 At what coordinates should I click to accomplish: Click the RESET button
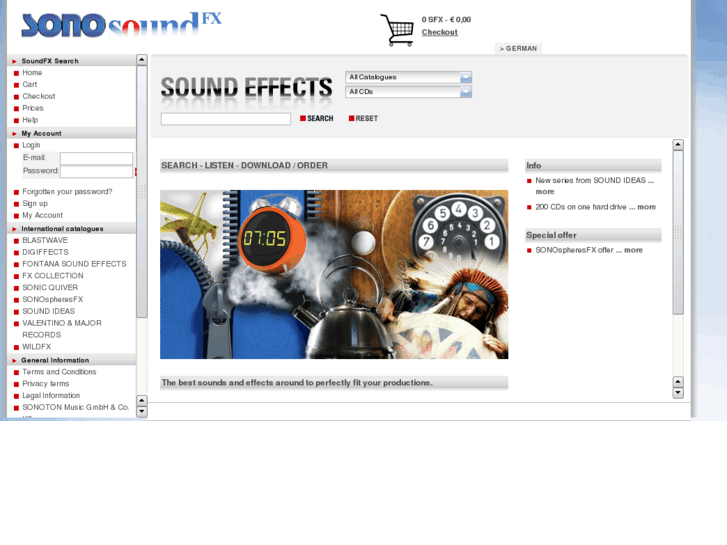click(364, 118)
